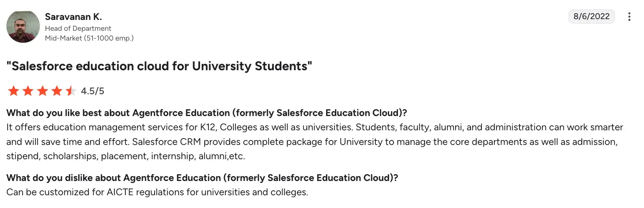
Task: Click the half-filled fifth star
Action: coord(71,91)
